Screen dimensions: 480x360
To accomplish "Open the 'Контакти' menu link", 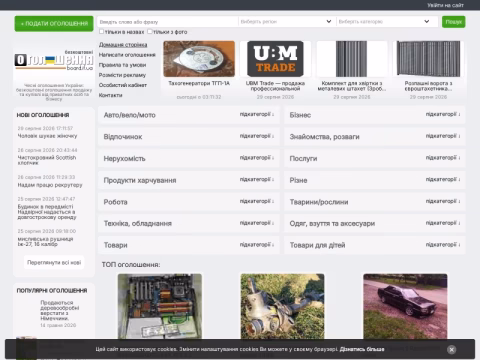I will [x=110, y=95].
